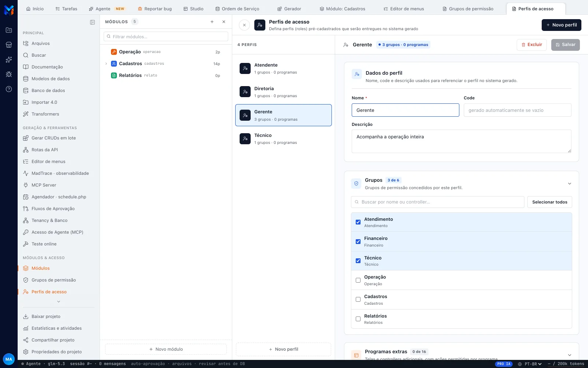This screenshot has height=368, width=588.
Task: Check the Relatórios group checkbox
Action: coord(358,319)
